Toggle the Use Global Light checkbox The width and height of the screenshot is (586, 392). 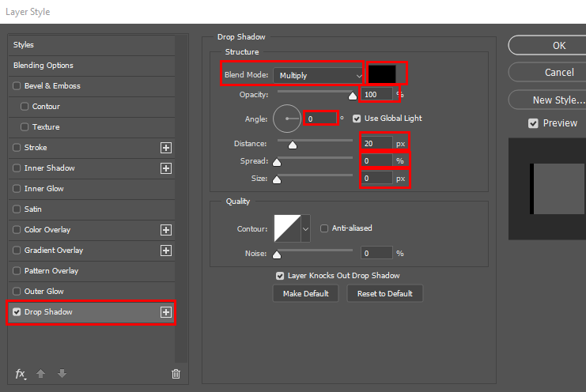[x=357, y=119]
